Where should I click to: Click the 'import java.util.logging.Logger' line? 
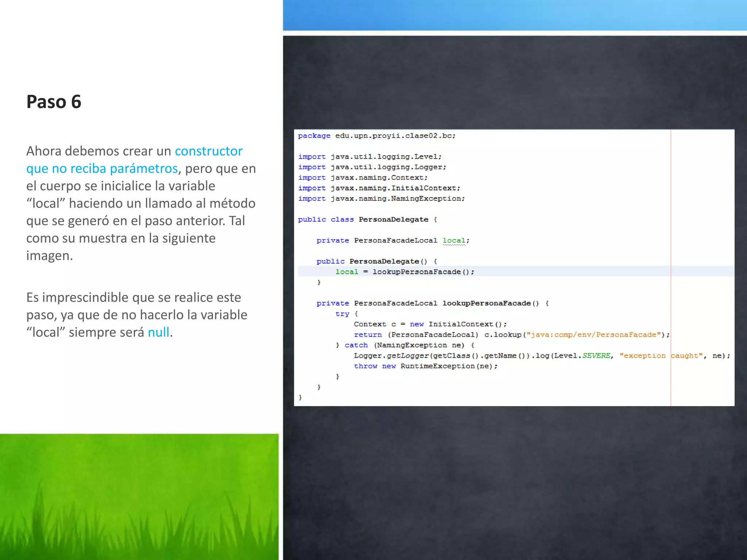pos(372,167)
